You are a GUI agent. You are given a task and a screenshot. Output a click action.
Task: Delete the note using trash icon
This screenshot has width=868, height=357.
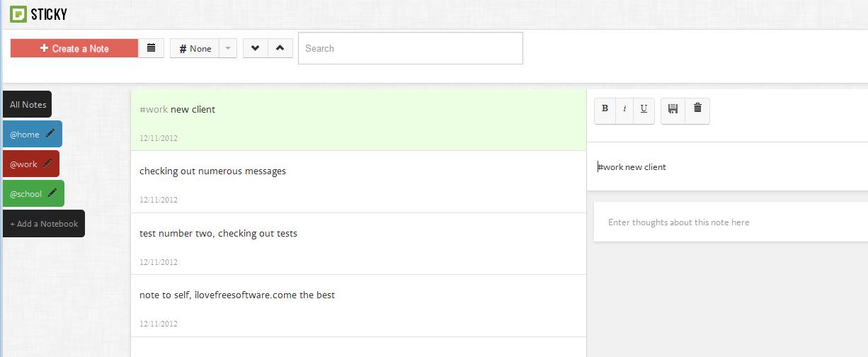[697, 108]
